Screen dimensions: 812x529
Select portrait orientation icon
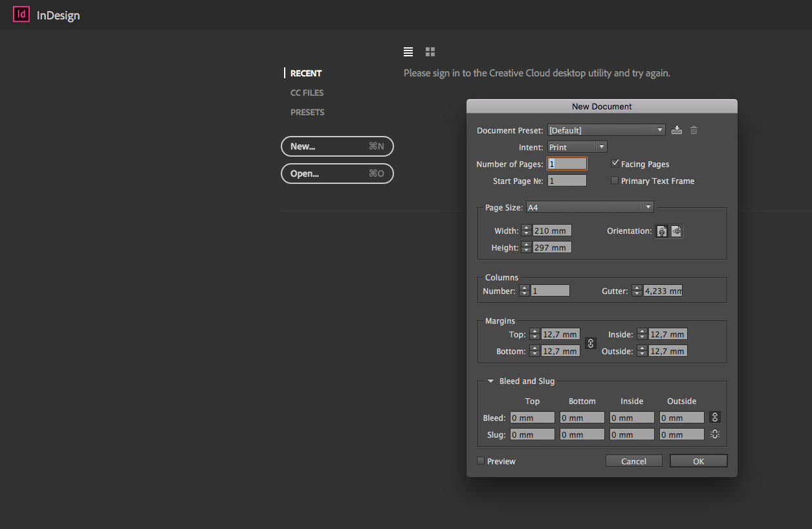[x=661, y=231]
